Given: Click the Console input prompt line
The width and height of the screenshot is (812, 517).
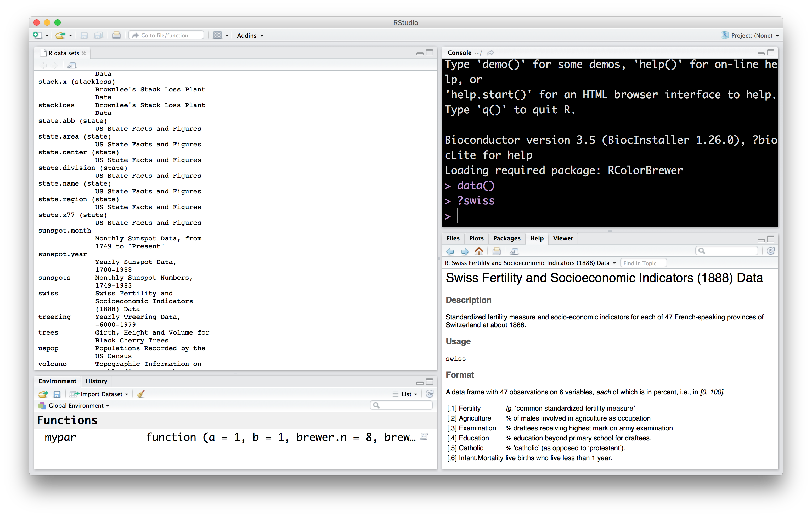Looking at the screenshot, I should click(x=610, y=216).
